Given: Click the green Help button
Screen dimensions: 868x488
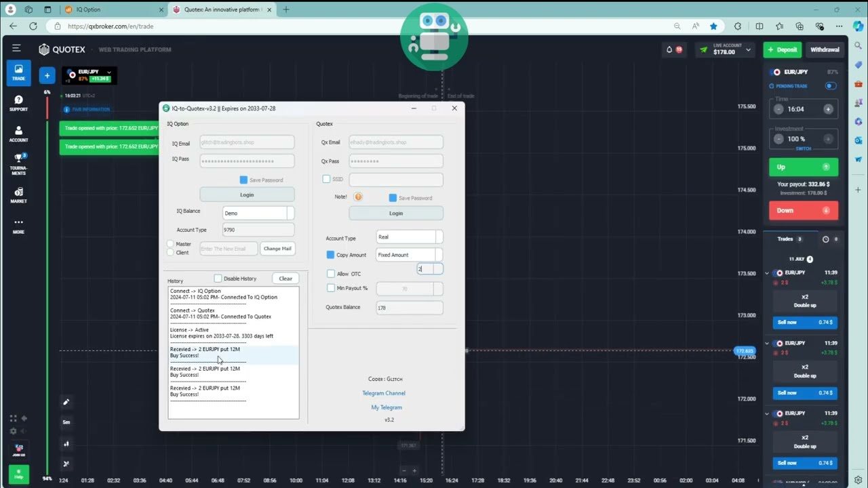Looking at the screenshot, I should [x=18, y=474].
